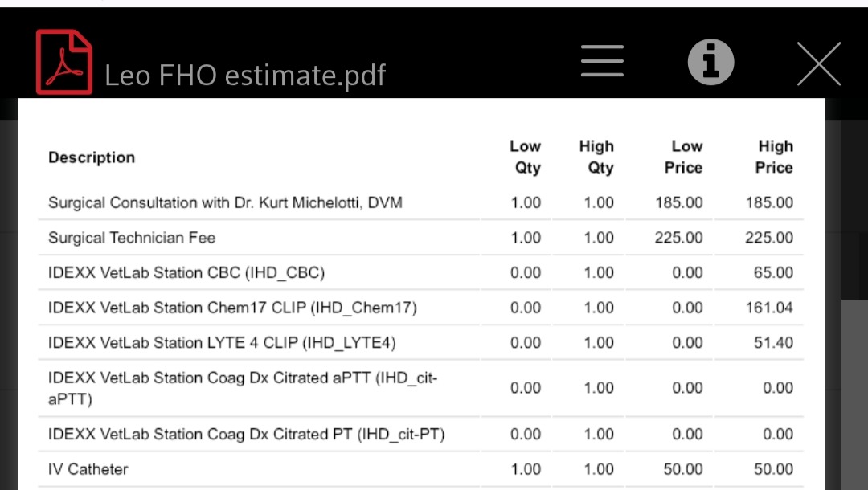Click the High Price column header
This screenshot has width=868, height=490.
point(774,157)
